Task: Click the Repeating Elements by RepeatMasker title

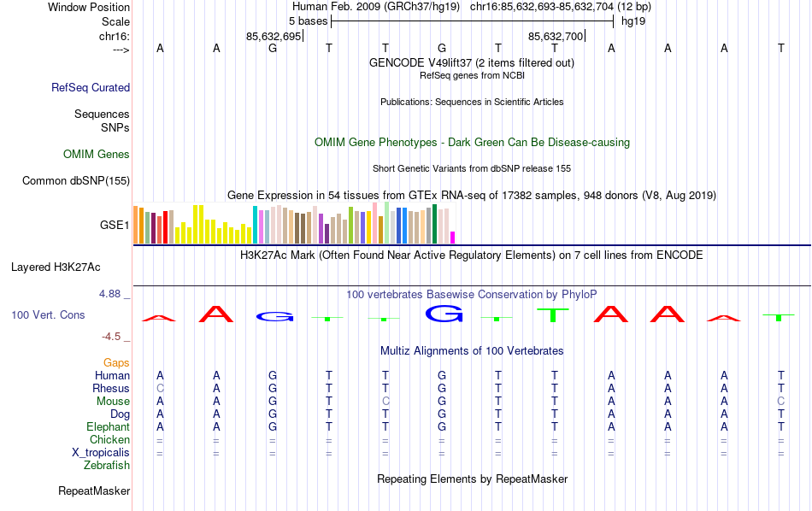Action: coord(473,479)
